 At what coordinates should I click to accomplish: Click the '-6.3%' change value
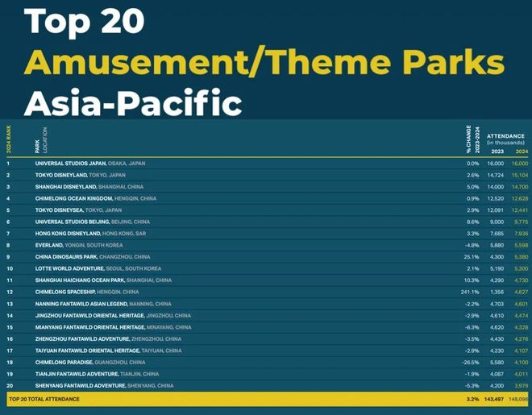(x=472, y=327)
